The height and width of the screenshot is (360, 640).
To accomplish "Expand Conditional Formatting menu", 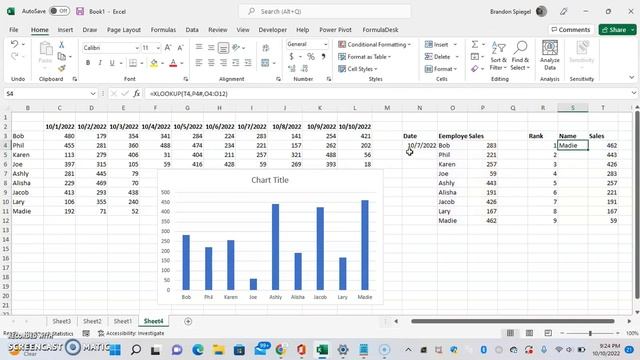I will point(374,44).
